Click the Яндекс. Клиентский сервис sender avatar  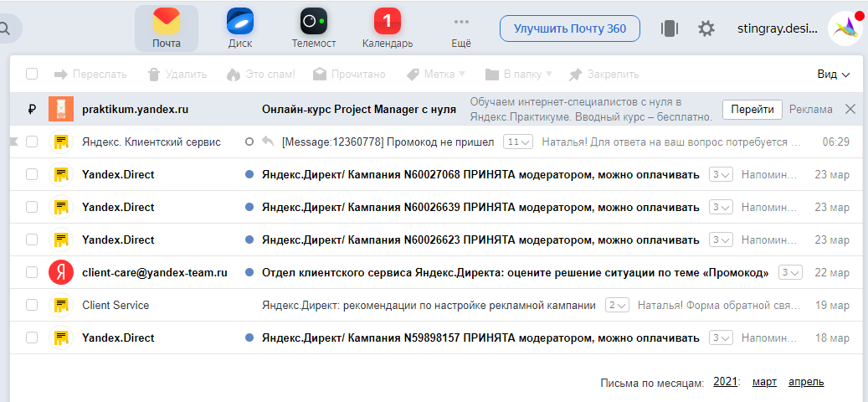point(61,142)
